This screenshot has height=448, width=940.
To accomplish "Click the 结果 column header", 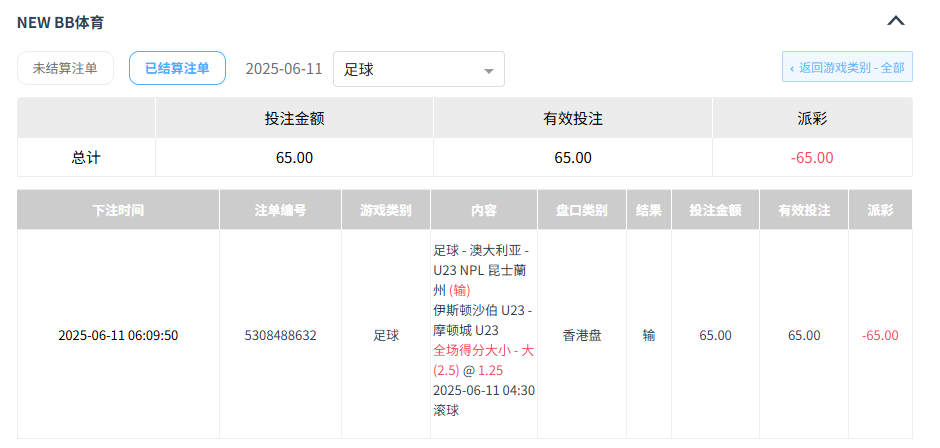I will [649, 211].
